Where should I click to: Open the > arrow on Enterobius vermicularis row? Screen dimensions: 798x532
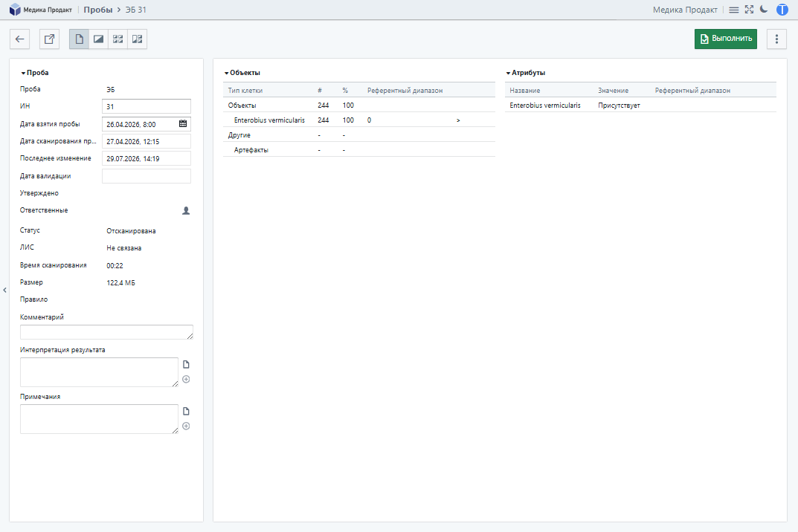[459, 120]
